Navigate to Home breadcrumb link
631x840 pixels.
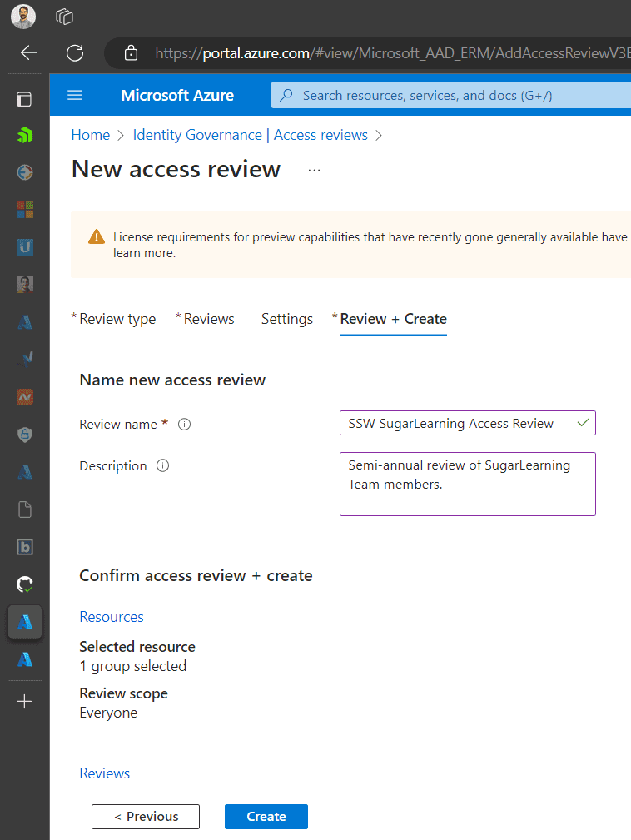(x=90, y=135)
